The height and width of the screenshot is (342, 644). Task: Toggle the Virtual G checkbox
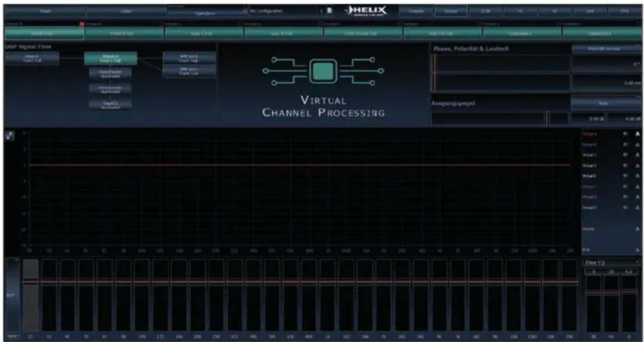559,23
